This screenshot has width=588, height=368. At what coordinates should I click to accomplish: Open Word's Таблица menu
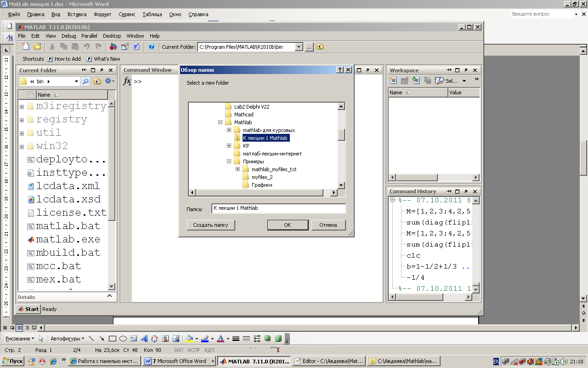152,14
